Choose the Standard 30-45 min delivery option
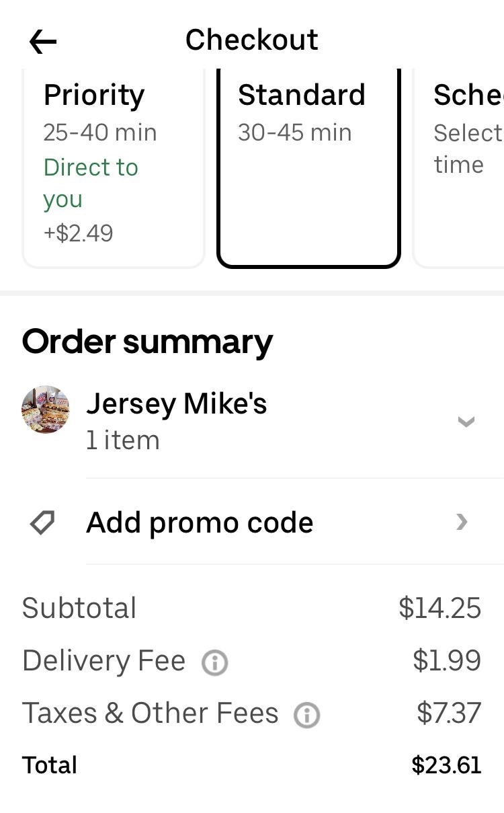This screenshot has height=813, width=504. (x=308, y=168)
